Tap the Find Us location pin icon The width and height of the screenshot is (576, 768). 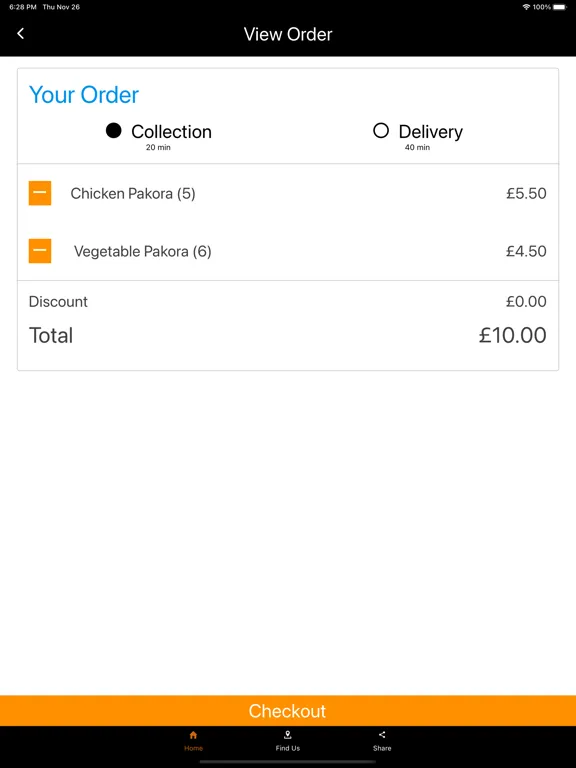288,735
